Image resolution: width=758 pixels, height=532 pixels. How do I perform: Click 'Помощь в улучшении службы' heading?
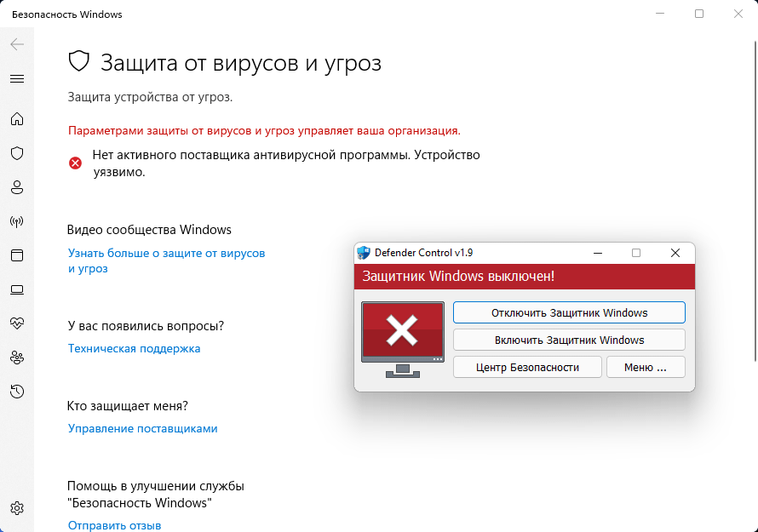[x=156, y=495]
